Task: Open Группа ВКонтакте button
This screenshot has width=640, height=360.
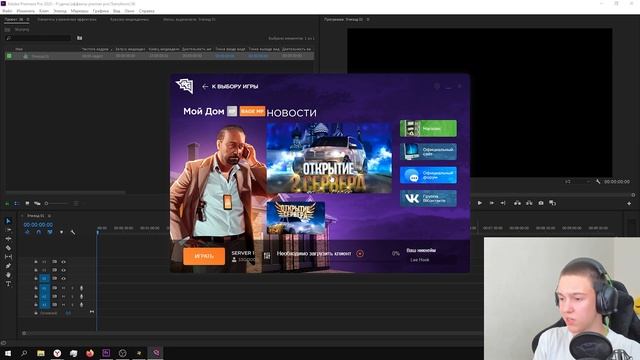Action: click(x=428, y=198)
